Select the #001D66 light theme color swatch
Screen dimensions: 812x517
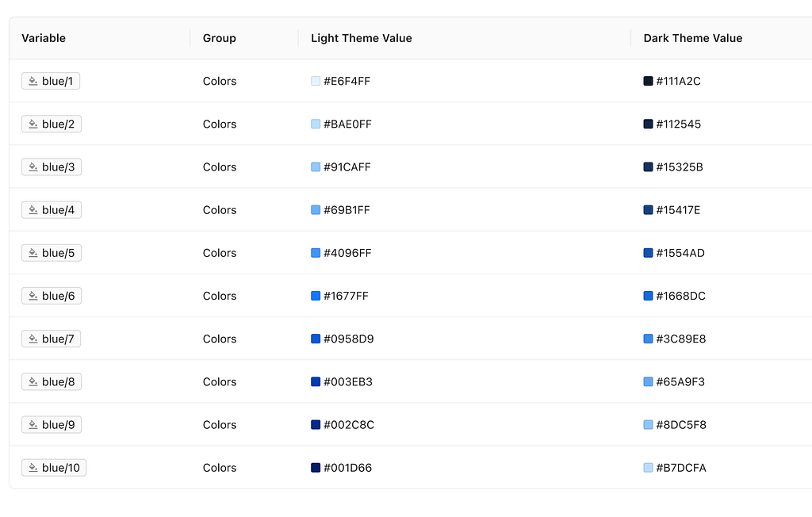point(316,468)
